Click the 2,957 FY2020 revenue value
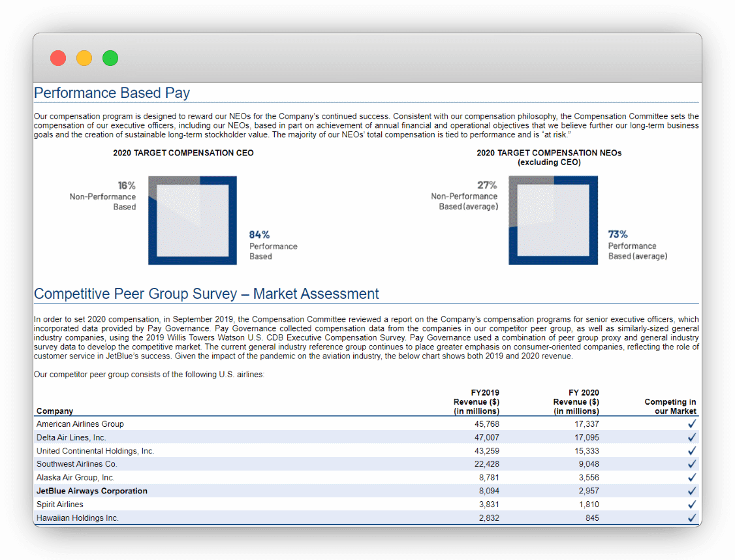The image size is (735, 560). pyautogui.click(x=589, y=491)
